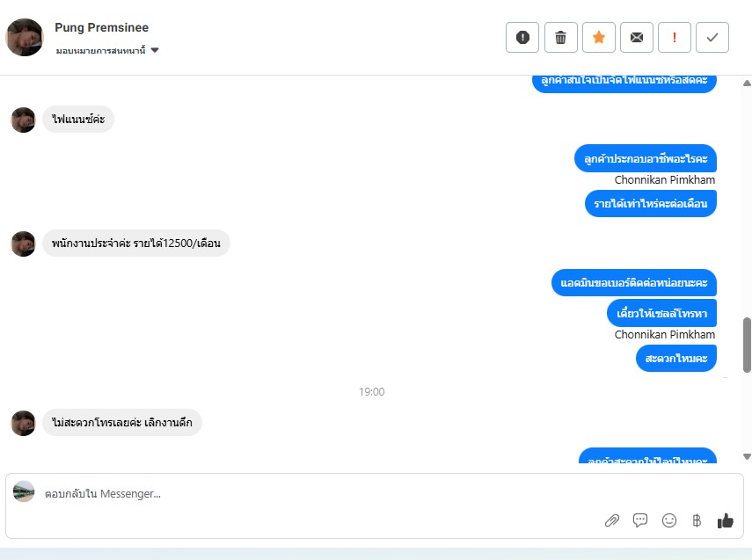Mark conversation as spam with octagon icon
The width and height of the screenshot is (752, 560).
pyautogui.click(x=522, y=38)
